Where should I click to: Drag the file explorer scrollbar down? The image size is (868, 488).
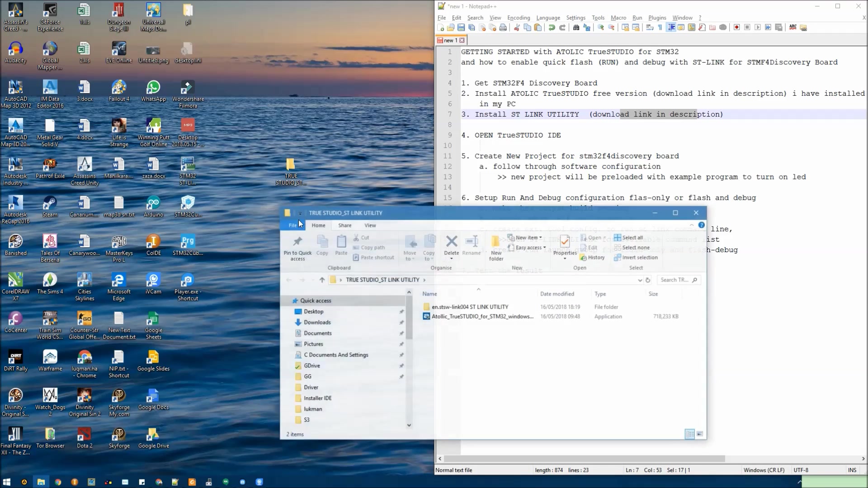coord(409,425)
